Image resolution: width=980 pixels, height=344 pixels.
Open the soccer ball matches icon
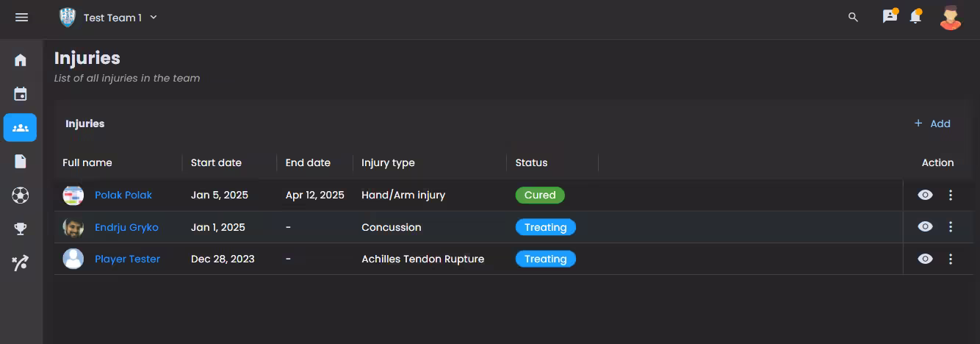tap(21, 196)
